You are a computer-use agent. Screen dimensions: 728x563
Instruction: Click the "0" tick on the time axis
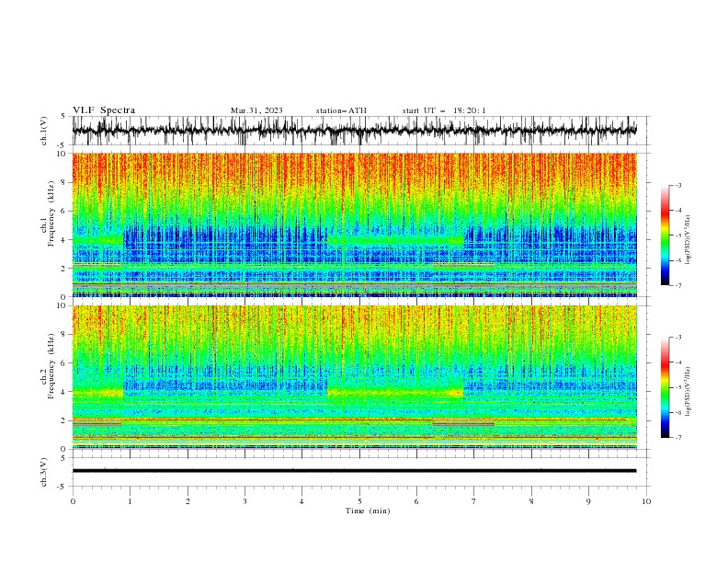(x=73, y=501)
